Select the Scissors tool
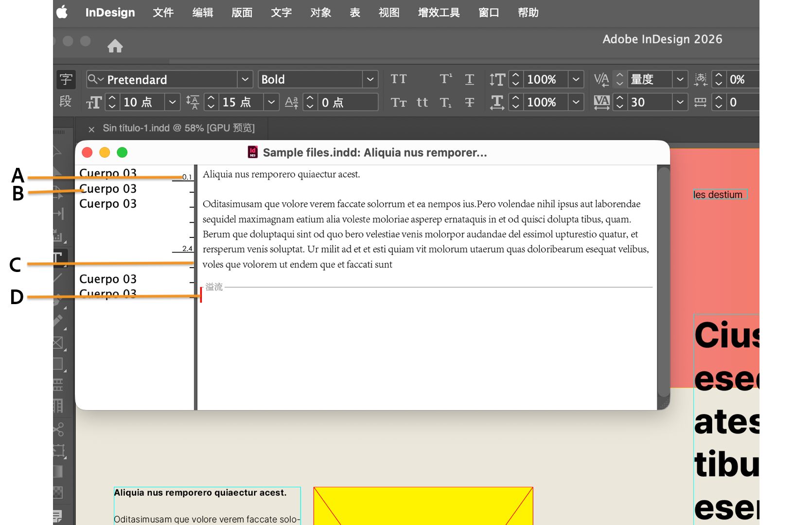This screenshot has height=525, width=812. click(x=58, y=429)
